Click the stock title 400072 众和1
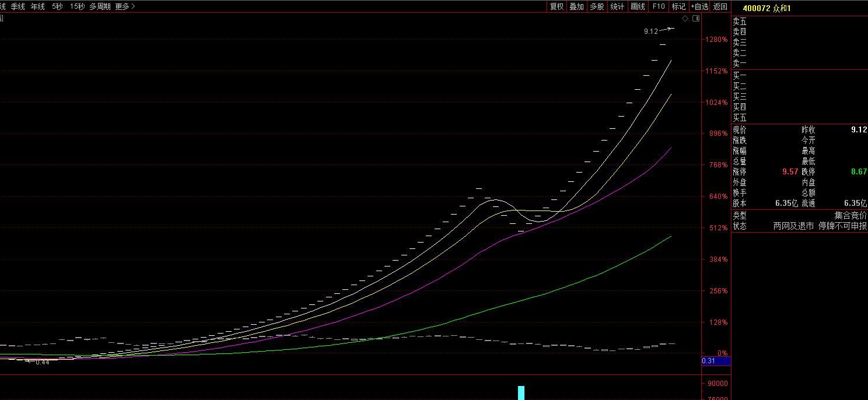The width and height of the screenshot is (868, 400). [x=766, y=8]
